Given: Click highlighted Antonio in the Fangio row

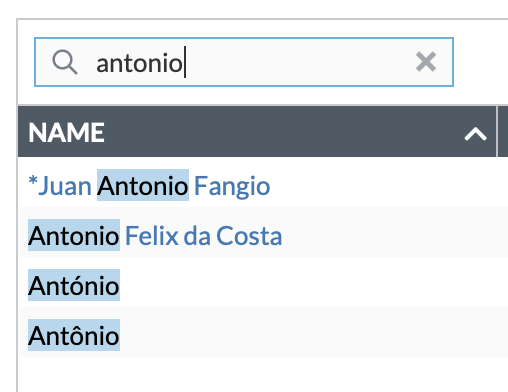Looking at the screenshot, I should pos(143,185).
